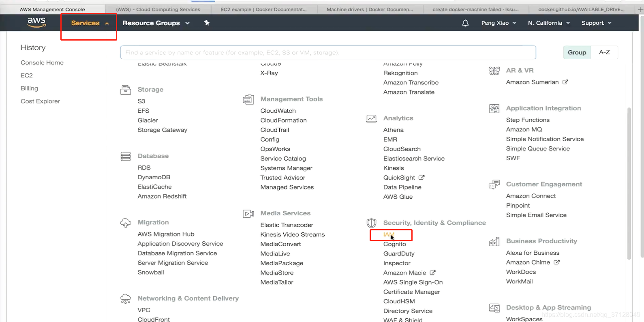Click the pin shortcut icon in navbar
Viewport: 644px width, 322px height.
coord(207,23)
